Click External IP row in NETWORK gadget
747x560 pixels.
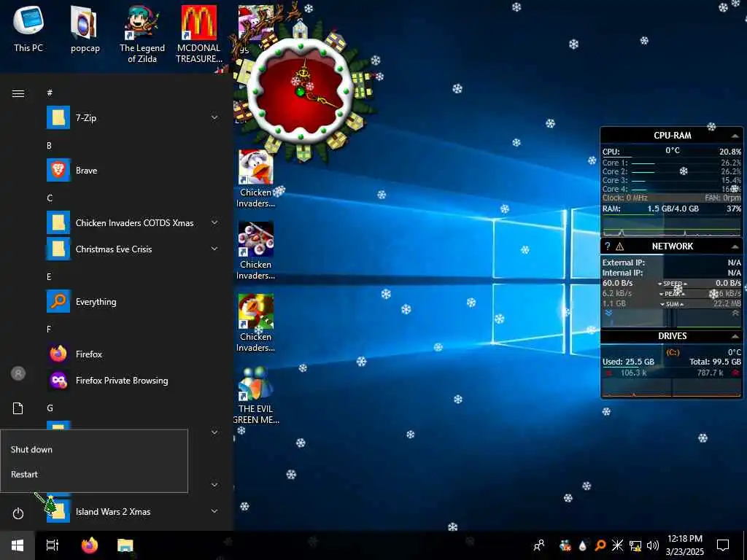671,262
